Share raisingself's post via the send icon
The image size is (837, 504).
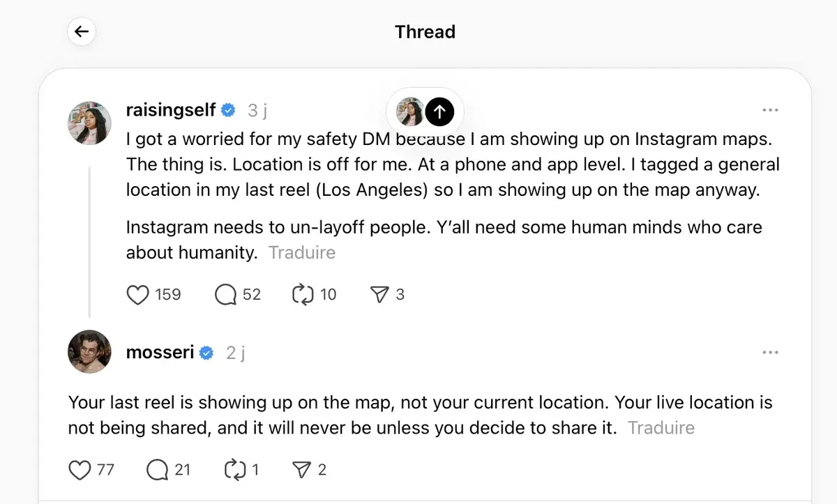pos(381,294)
